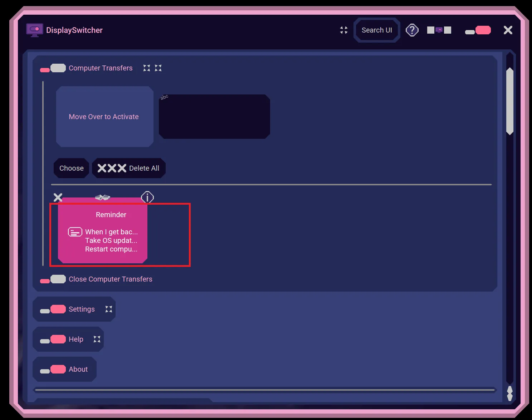The height and width of the screenshot is (420, 532).
Task: Focus the Search UI field
Action: 377,30
